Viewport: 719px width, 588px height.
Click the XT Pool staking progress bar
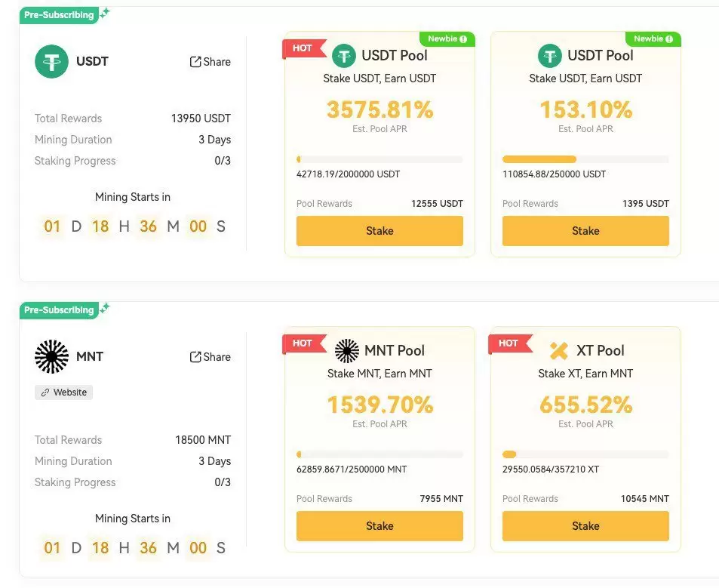coord(585,454)
